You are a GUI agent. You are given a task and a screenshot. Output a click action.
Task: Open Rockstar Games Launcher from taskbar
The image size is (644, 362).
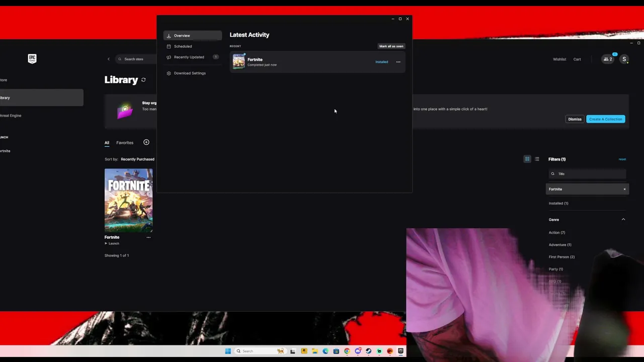click(304, 351)
